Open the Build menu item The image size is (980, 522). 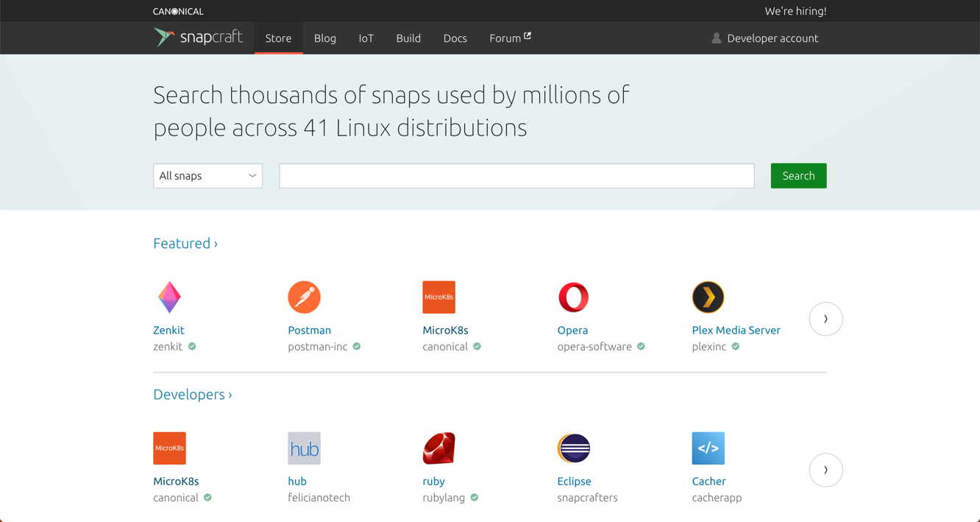pyautogui.click(x=408, y=38)
